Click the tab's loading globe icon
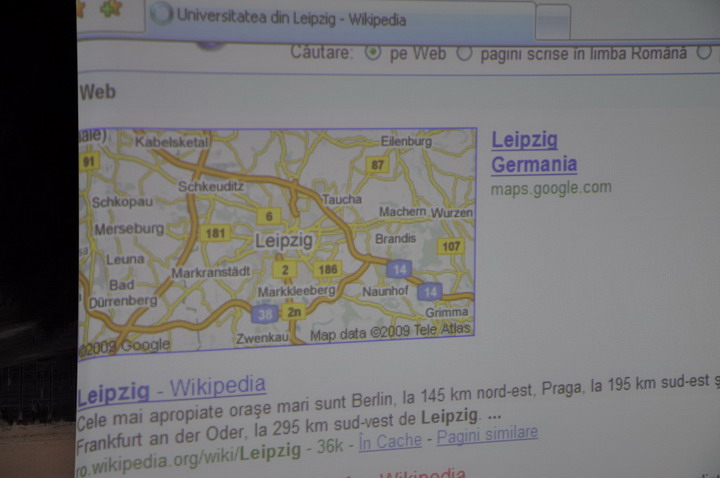 161,14
